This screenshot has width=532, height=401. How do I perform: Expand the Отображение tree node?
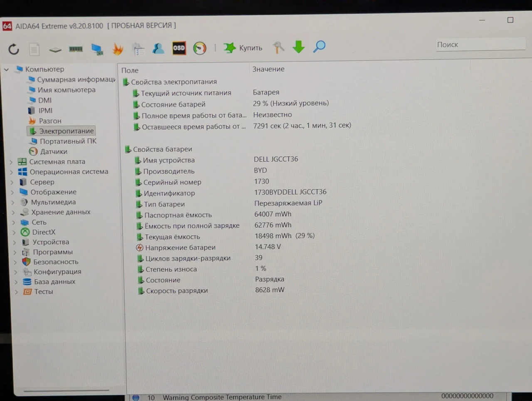tap(12, 192)
